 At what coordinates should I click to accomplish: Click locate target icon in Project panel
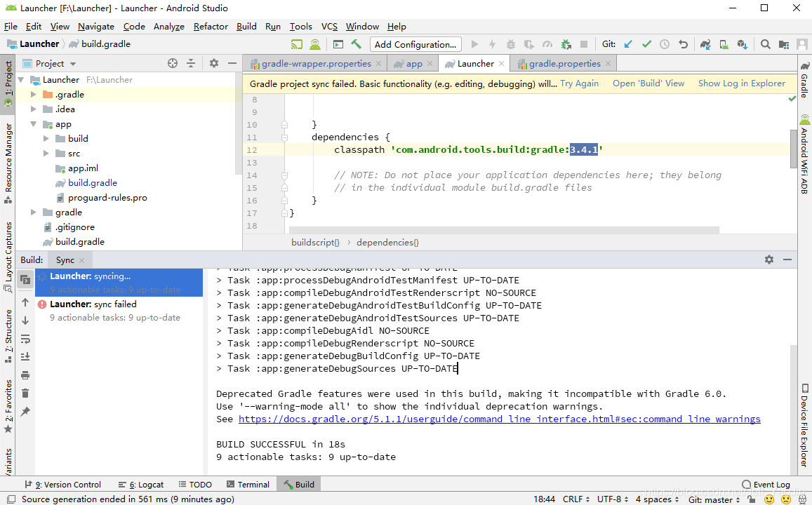tap(173, 63)
